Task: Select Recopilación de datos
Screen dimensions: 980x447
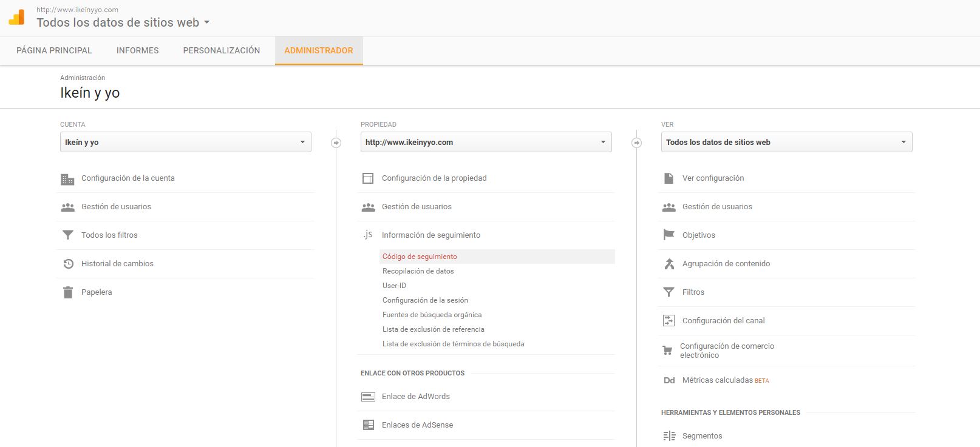Action: point(418,271)
